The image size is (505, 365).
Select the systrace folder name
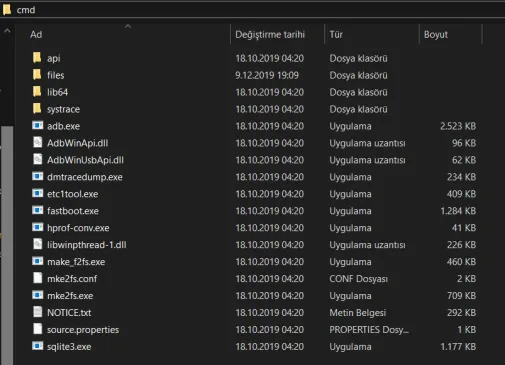(63, 109)
